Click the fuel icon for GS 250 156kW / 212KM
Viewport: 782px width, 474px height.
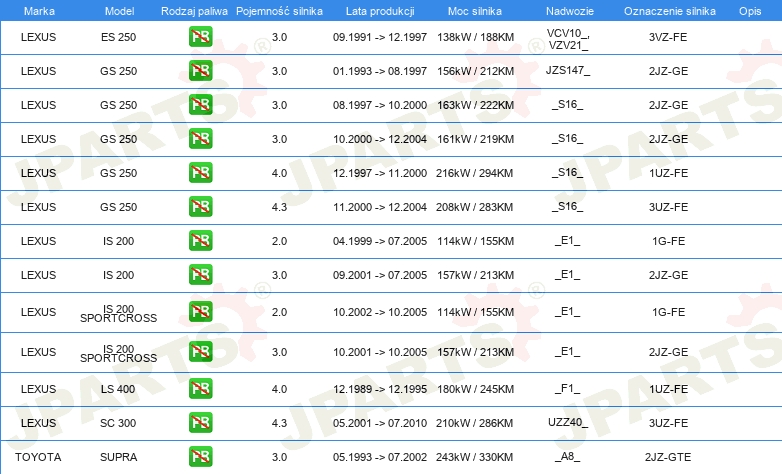[x=200, y=71]
